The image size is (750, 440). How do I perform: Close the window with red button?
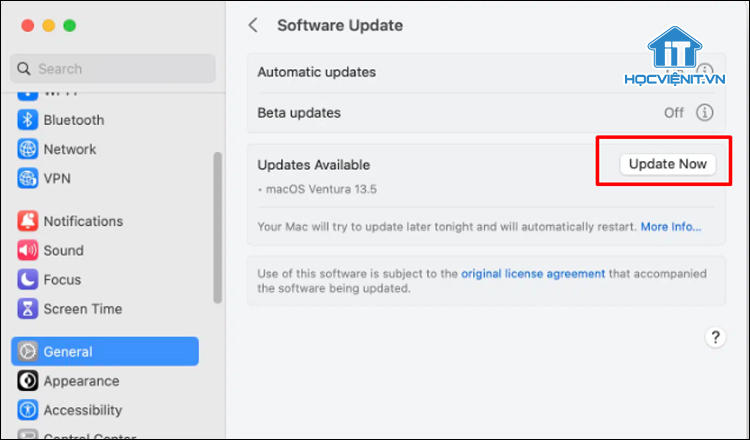[28, 25]
